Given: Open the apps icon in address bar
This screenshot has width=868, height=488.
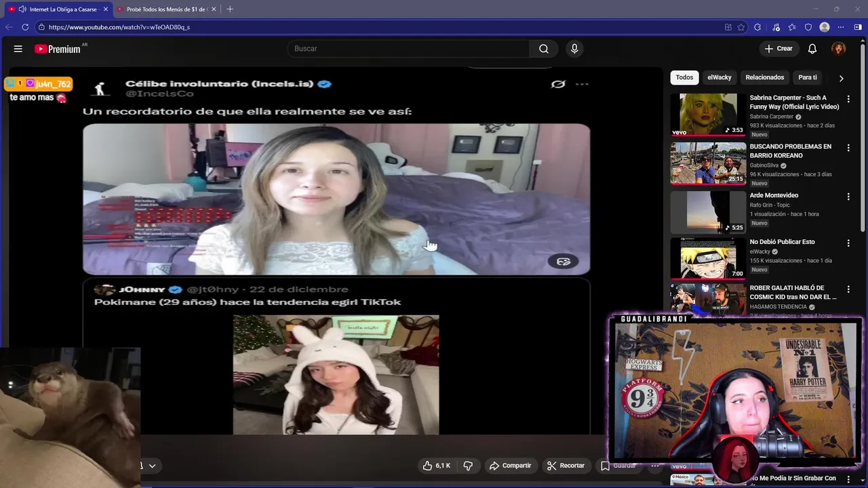Looking at the screenshot, I should 728,27.
